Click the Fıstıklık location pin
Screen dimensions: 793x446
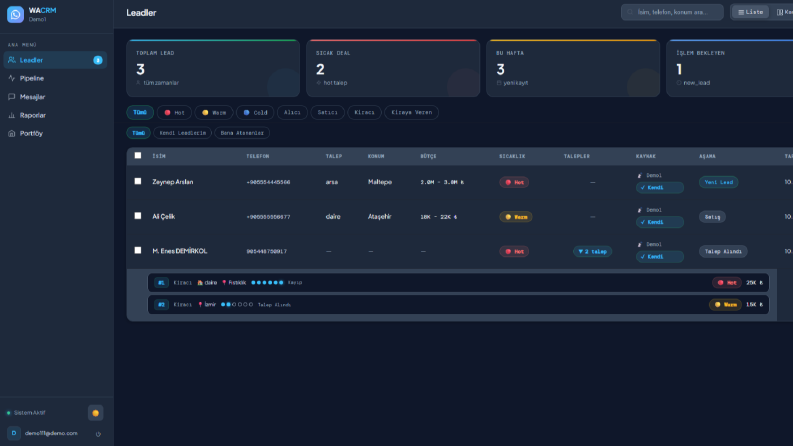click(224, 283)
